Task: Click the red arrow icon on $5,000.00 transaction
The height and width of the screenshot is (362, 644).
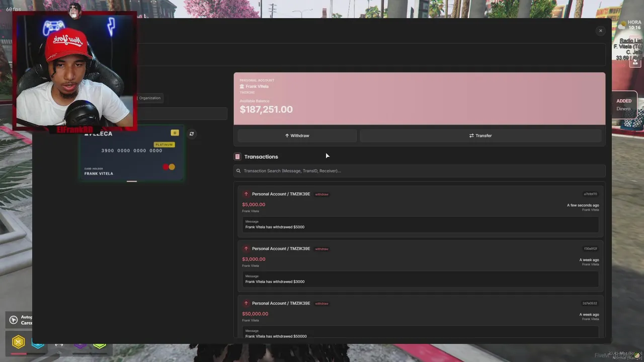Action: 246,194
